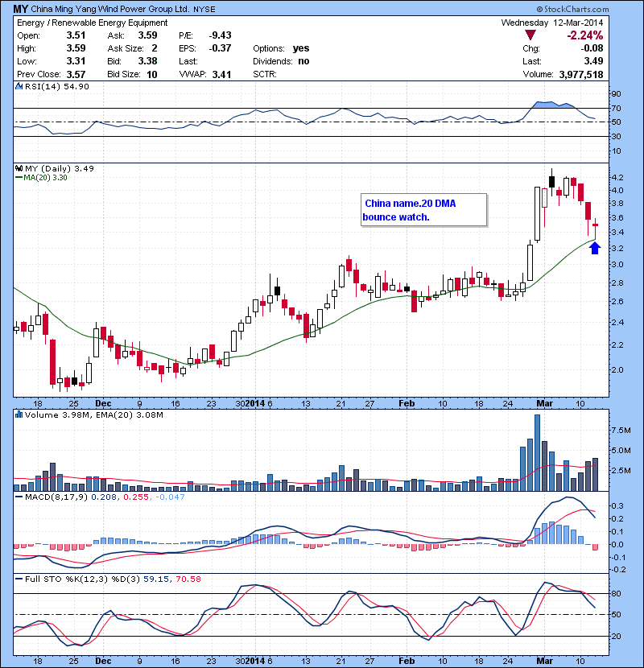Click the VWAP value 3.41

point(221,74)
